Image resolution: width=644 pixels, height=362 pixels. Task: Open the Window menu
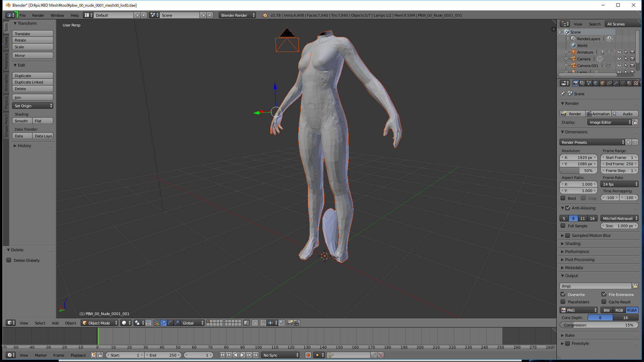(x=57, y=15)
